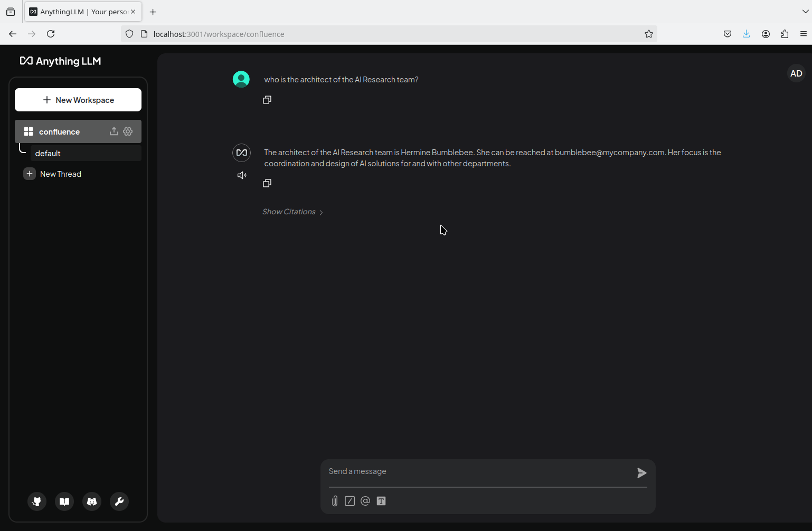
Task: Click the user avatar next to the question
Action: tap(241, 79)
